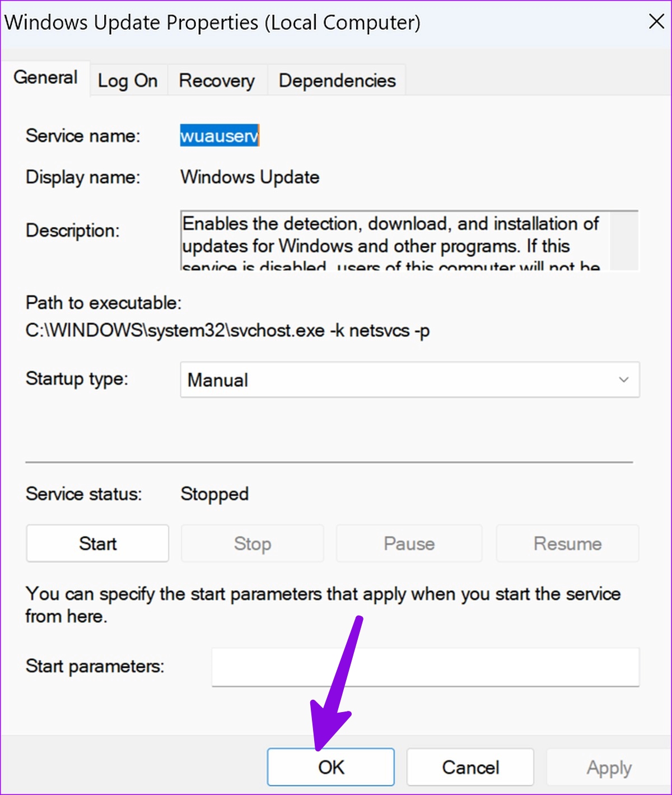Focus the Start parameters text field
This screenshot has width=672, height=795.
[425, 667]
